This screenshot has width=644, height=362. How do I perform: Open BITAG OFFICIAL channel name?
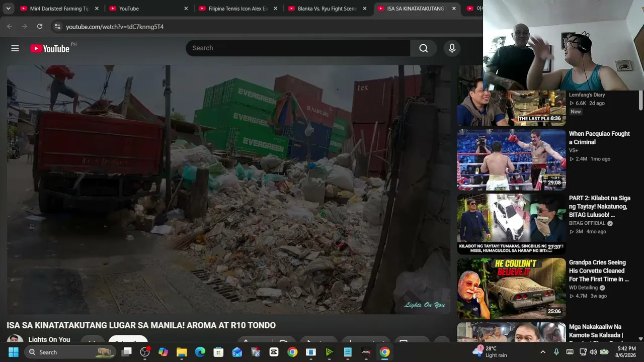pos(587,223)
